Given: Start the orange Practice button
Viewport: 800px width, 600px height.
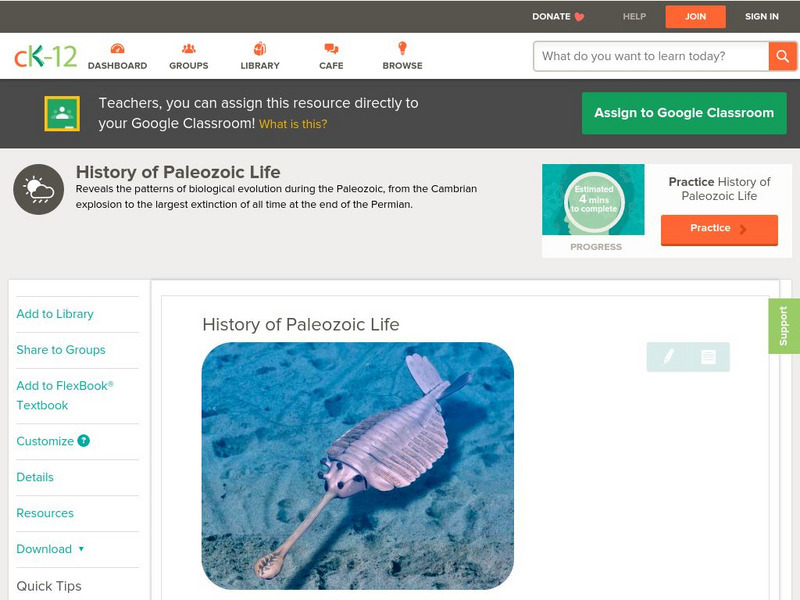Looking at the screenshot, I should [x=718, y=229].
